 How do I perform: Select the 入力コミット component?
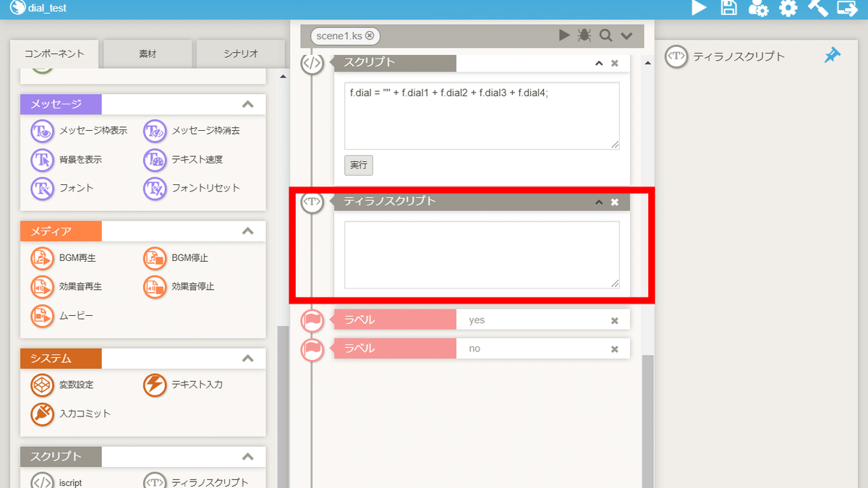pos(71,414)
